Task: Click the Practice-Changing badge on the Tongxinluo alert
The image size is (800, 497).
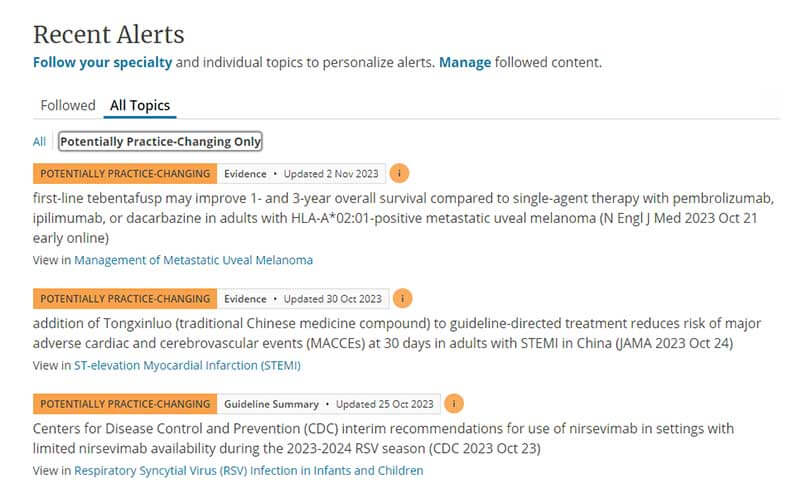Action: coord(125,298)
